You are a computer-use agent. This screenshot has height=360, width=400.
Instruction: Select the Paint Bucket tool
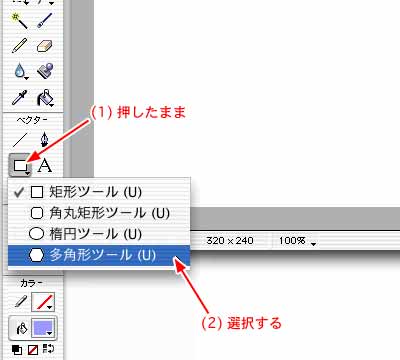point(45,98)
